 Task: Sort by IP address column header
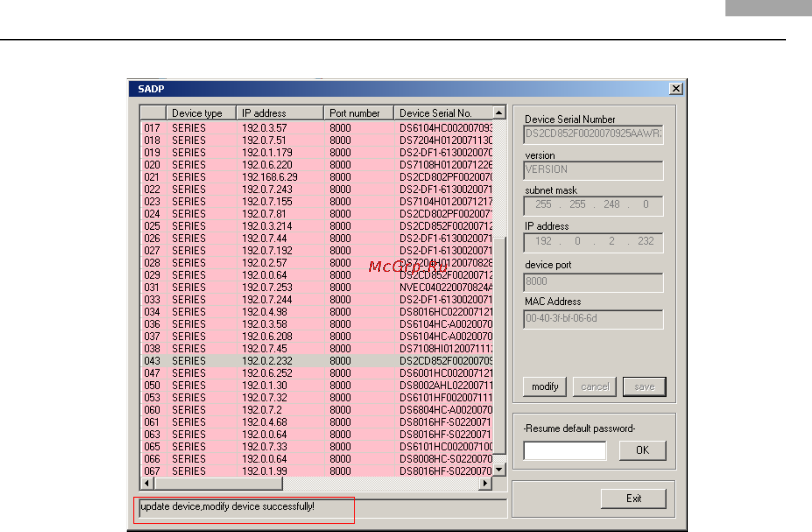(x=280, y=113)
